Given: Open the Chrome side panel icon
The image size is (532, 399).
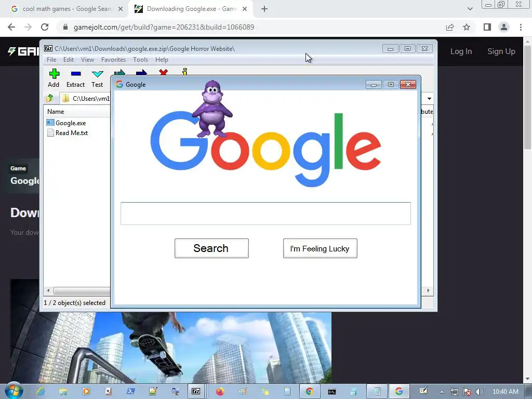Looking at the screenshot, I should (x=487, y=27).
